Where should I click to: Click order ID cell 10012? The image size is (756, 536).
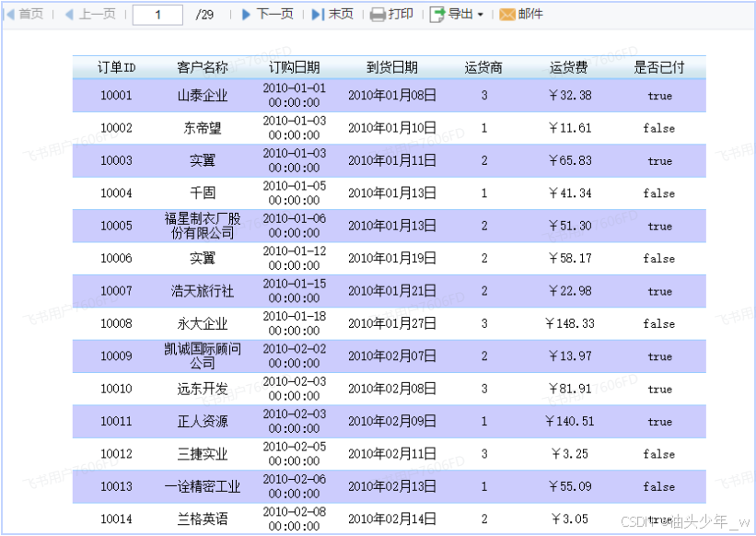tap(116, 454)
